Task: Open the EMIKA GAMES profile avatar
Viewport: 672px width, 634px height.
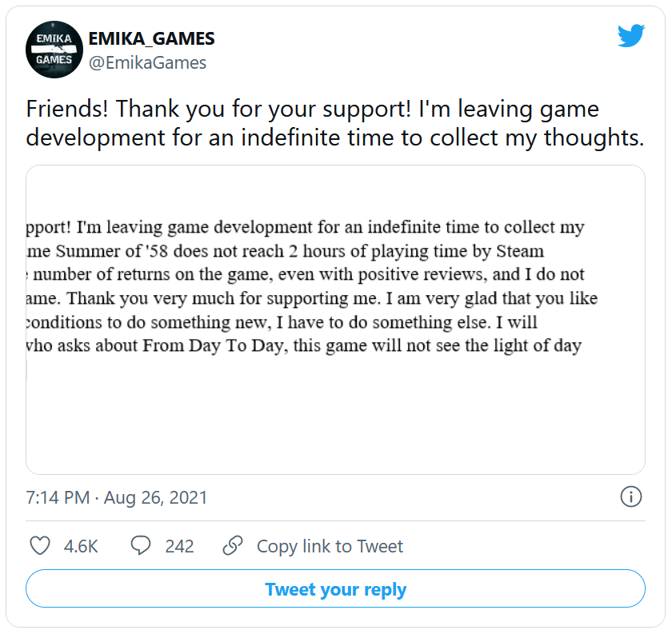Action: tap(54, 50)
